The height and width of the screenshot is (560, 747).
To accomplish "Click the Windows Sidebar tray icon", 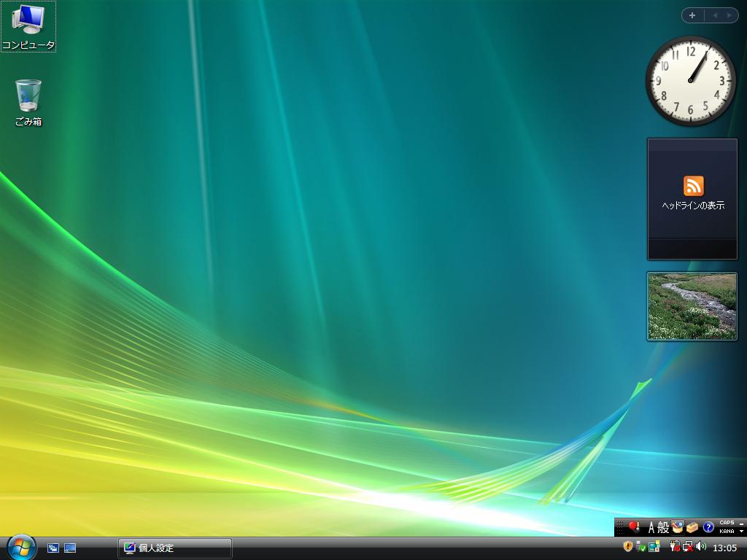I will click(x=654, y=547).
